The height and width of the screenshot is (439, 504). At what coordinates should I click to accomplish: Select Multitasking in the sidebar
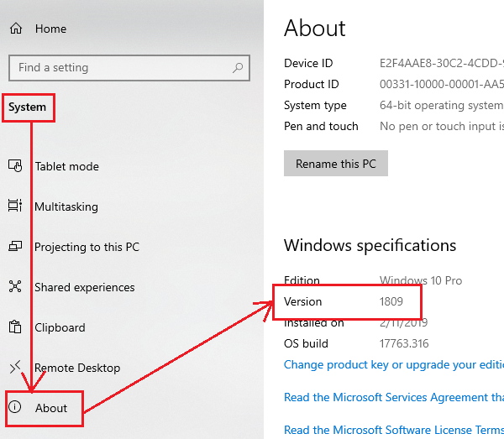click(x=66, y=206)
